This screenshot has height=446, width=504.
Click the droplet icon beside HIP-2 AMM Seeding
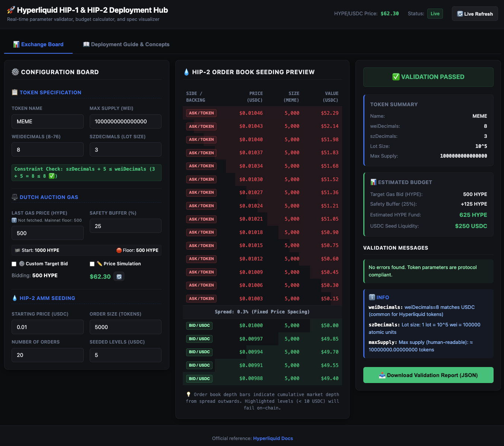click(x=15, y=298)
